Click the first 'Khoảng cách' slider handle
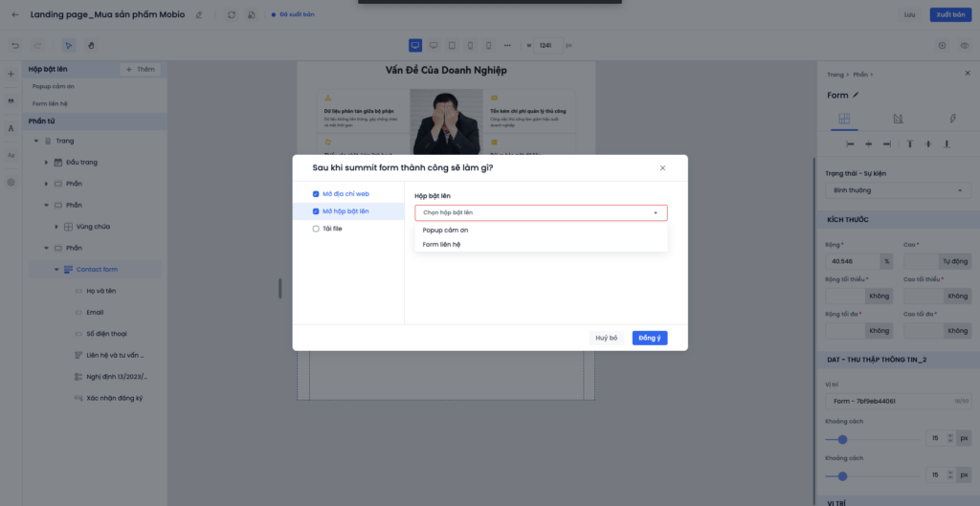 842,439
